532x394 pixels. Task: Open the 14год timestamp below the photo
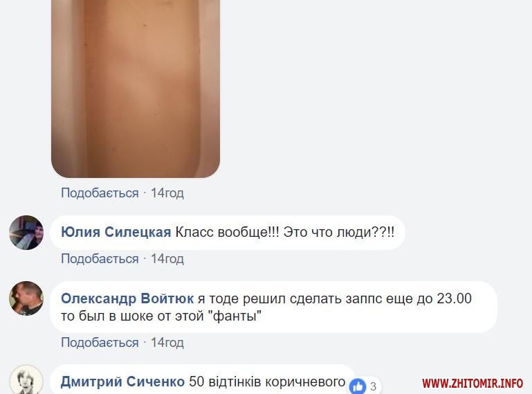point(167,193)
